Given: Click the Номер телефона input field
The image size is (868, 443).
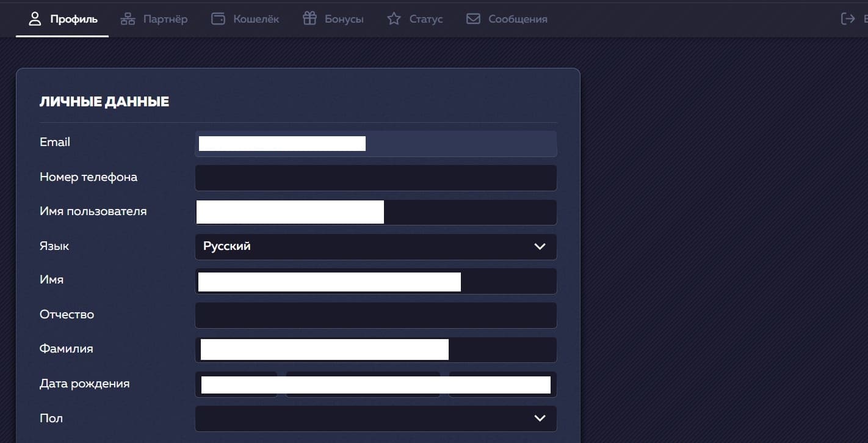Looking at the screenshot, I should pos(375,178).
